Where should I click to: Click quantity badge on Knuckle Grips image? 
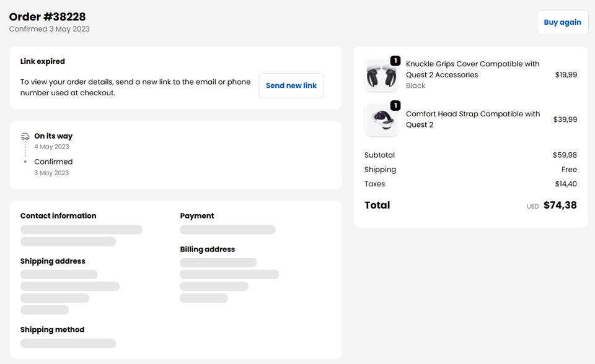[395, 61]
